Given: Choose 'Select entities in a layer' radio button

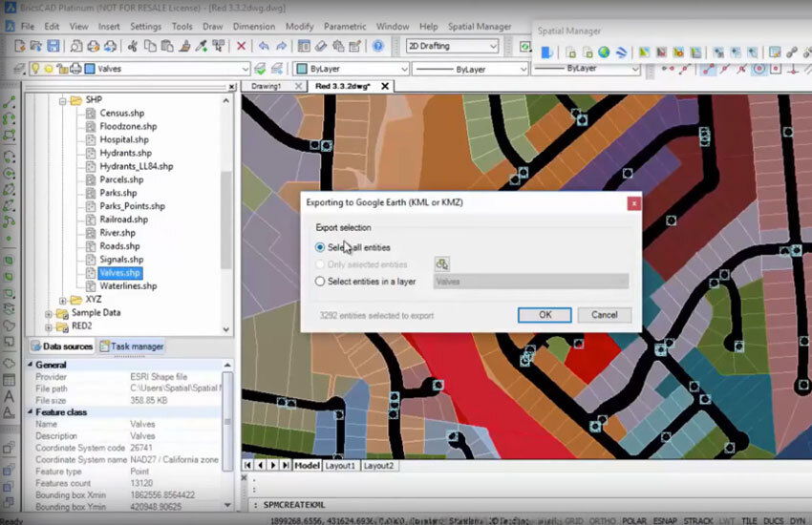Looking at the screenshot, I should [x=320, y=282].
